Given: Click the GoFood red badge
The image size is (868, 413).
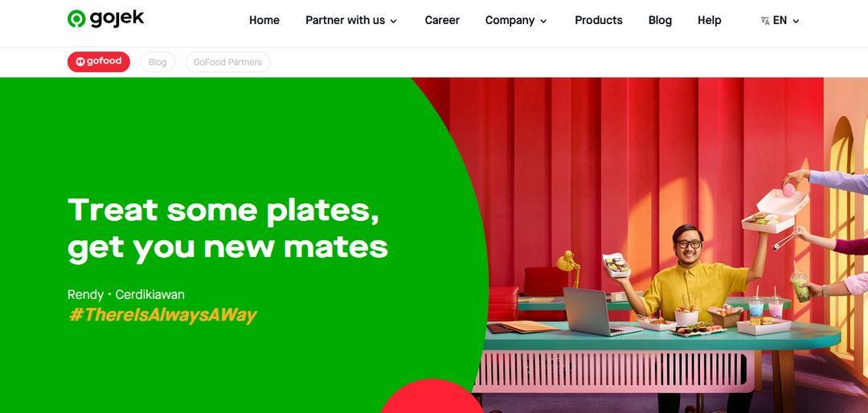Looking at the screenshot, I should [99, 62].
